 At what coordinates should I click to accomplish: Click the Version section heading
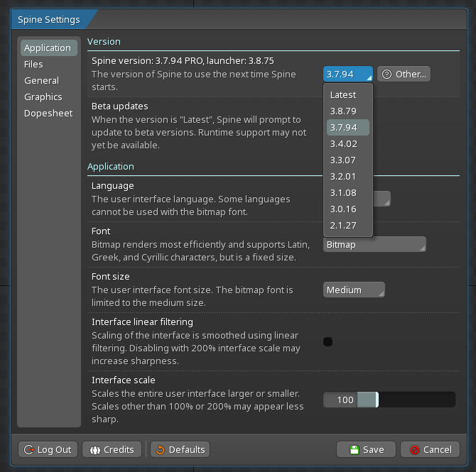click(104, 42)
